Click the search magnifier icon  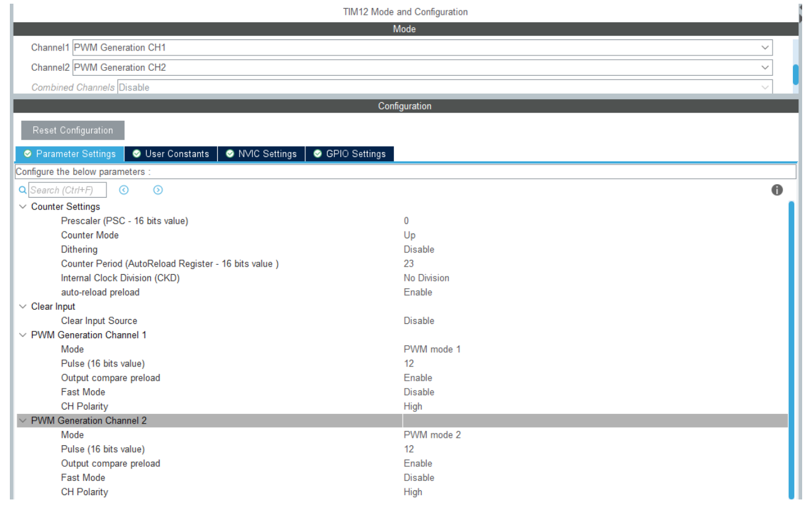pos(23,190)
